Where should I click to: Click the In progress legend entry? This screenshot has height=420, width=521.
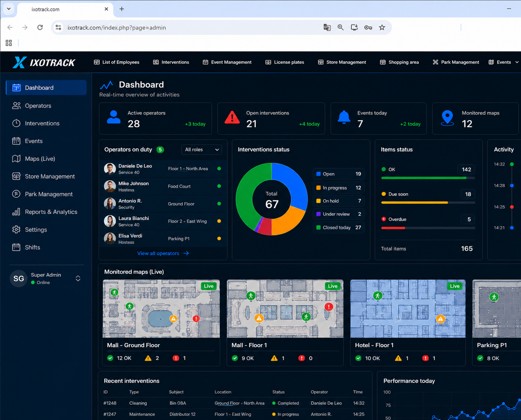pyautogui.click(x=339, y=188)
